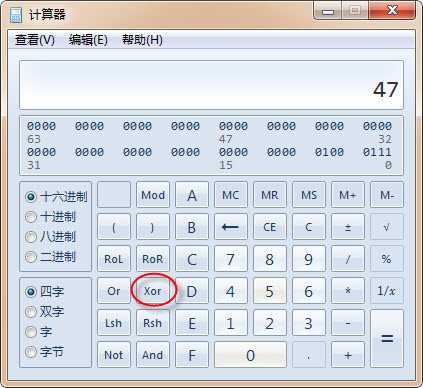
Task: Click the number 2 key
Action: [x=270, y=323]
